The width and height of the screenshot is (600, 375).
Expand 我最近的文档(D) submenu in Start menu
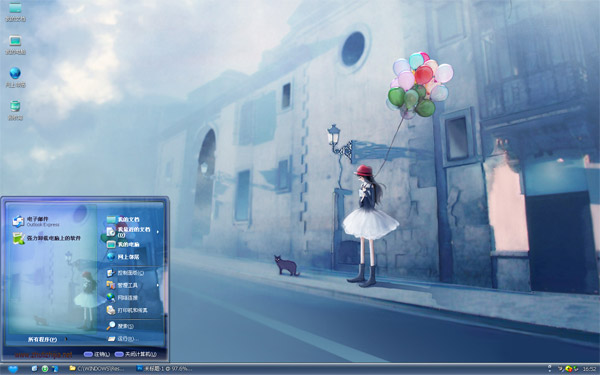tap(133, 232)
